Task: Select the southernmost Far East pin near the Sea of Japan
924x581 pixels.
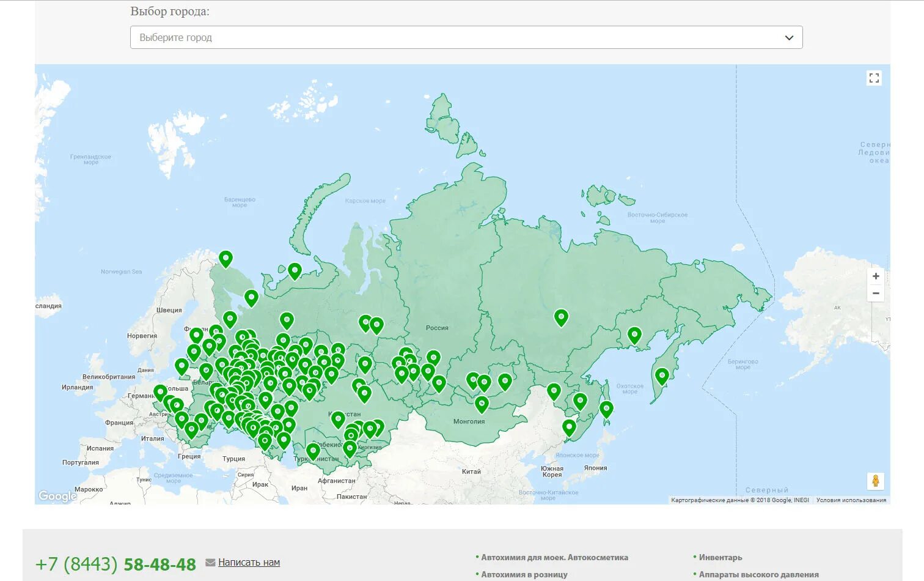Action: pyautogui.click(x=569, y=427)
